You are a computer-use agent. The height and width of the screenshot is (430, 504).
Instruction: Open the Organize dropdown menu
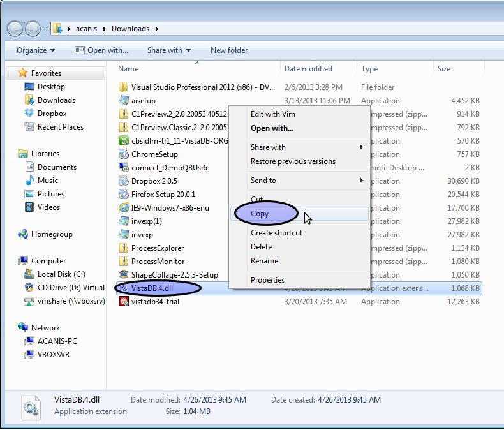[36, 50]
